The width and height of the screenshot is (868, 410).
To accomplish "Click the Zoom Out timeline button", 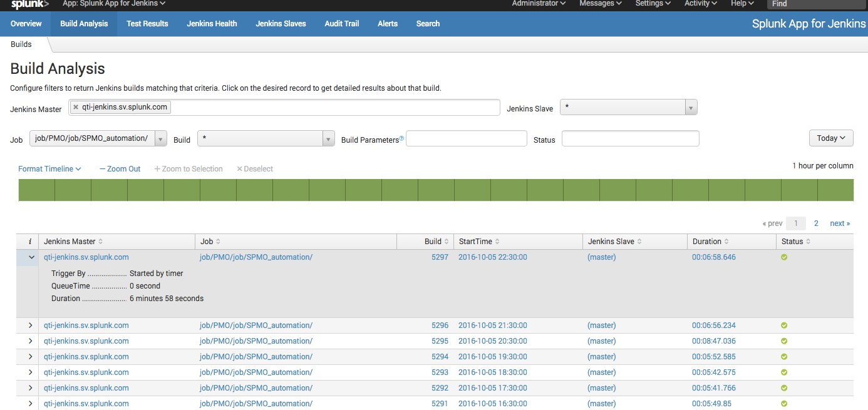I will (120, 169).
